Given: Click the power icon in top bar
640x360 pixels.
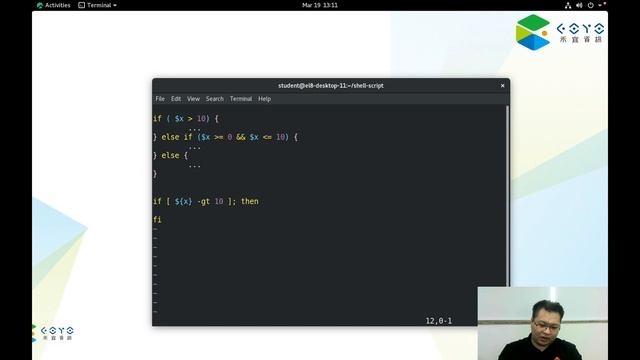Looking at the screenshot, I should point(590,5).
